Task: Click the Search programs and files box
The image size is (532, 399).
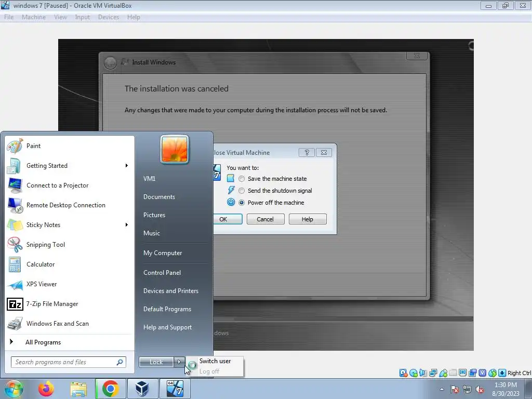Action: pyautogui.click(x=69, y=362)
